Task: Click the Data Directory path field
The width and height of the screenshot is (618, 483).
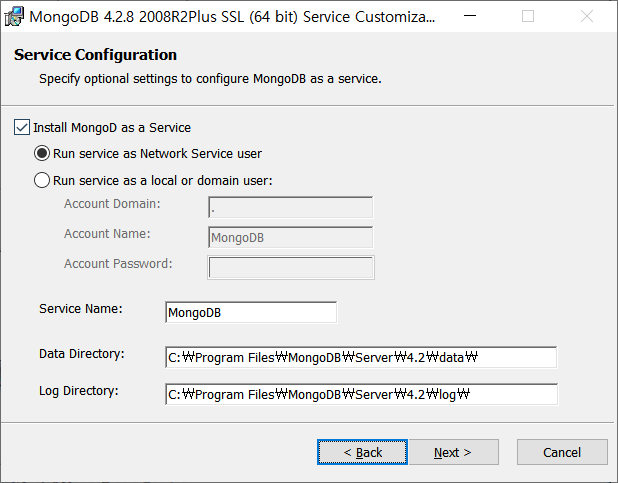Action: [x=361, y=357]
